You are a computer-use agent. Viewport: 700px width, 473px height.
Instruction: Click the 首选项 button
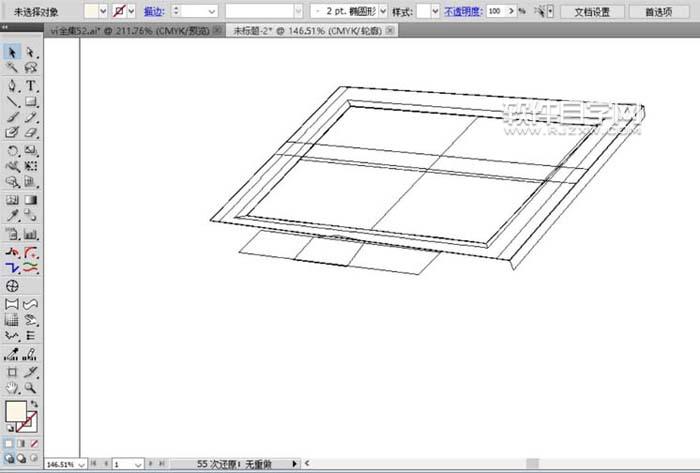click(x=659, y=11)
